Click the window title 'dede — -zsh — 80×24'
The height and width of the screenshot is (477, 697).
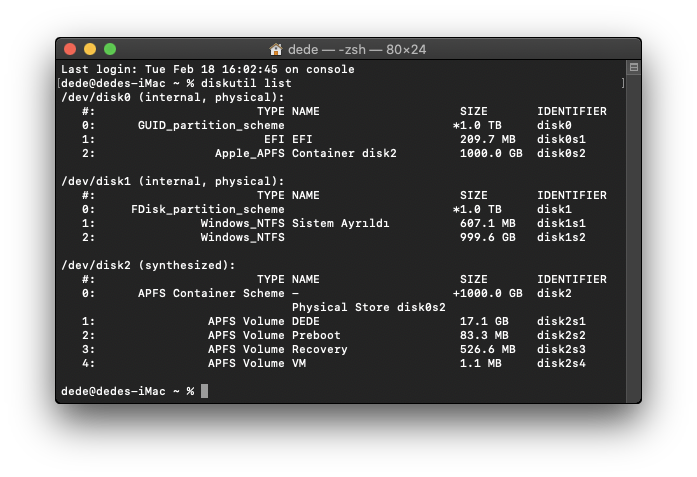pos(356,49)
